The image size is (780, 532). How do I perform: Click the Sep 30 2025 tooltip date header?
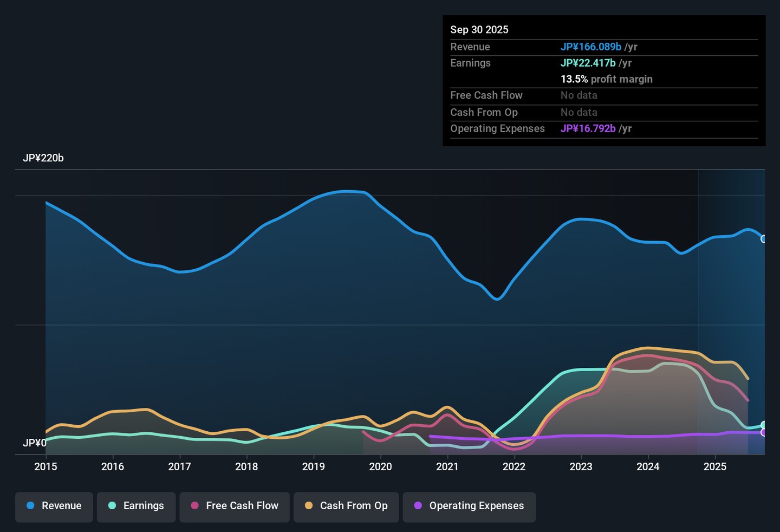479,30
